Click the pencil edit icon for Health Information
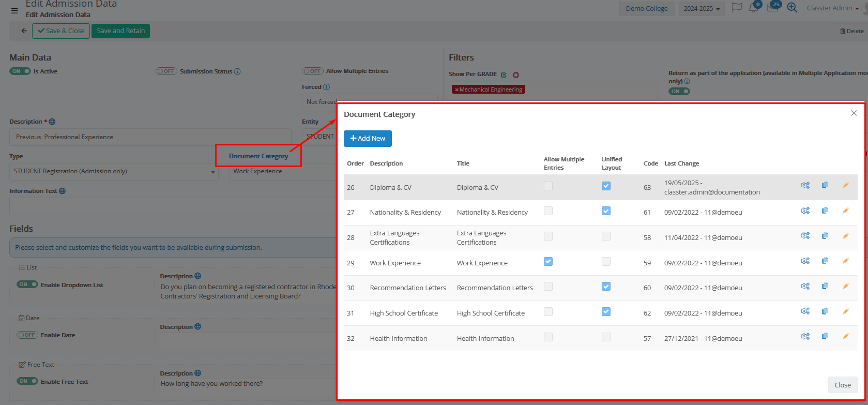868x405 pixels. (x=846, y=336)
